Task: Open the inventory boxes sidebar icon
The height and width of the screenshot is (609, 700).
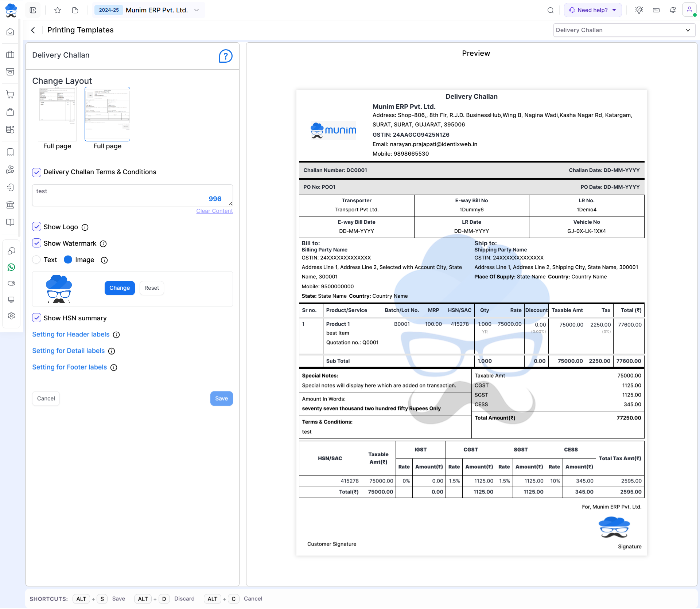Action: 10,129
